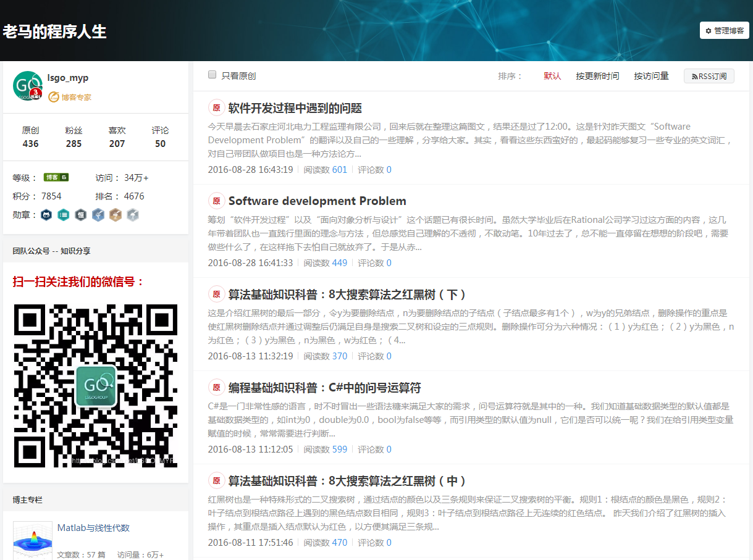Click 扫一扫关注我们的微信号 red text

[78, 282]
